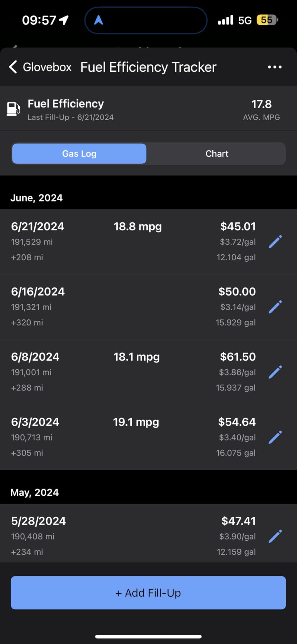Go back via the Glovebox label
297x644 pixels.
47,67
